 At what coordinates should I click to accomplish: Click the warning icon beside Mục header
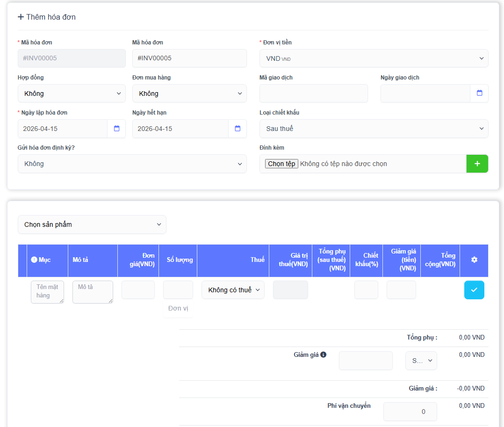tap(34, 260)
